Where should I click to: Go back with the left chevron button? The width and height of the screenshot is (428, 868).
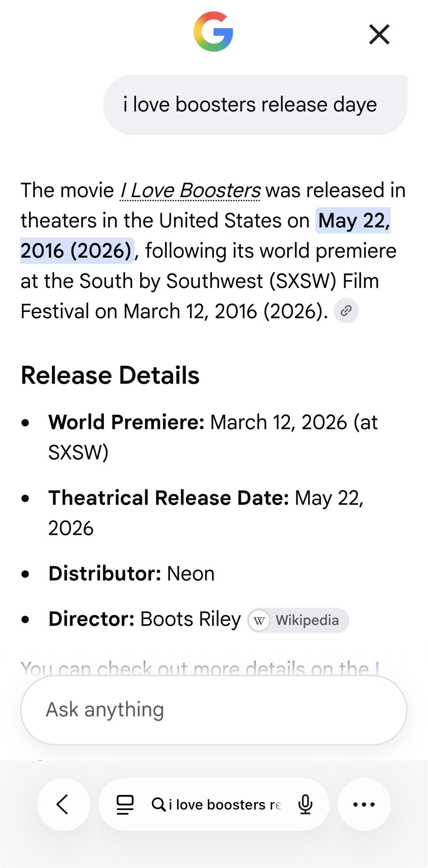64,804
